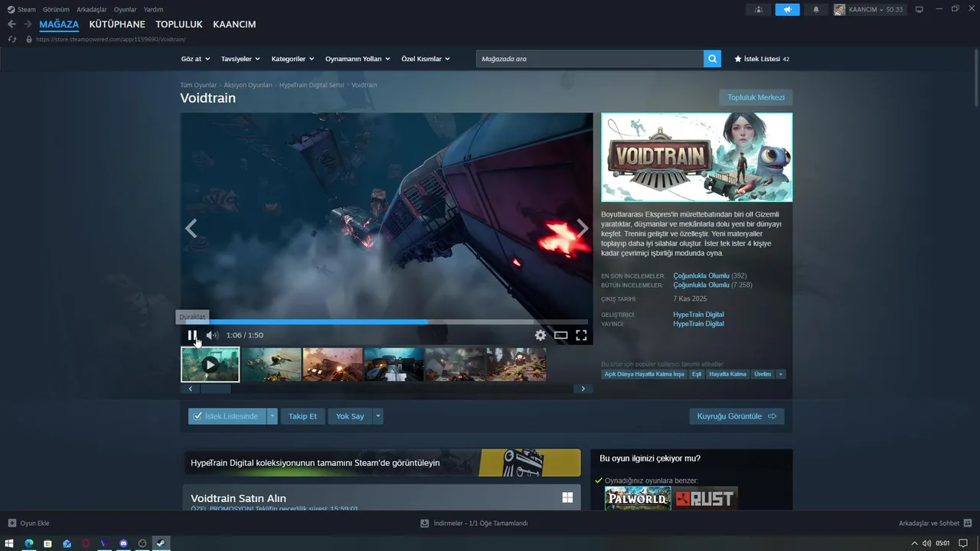
Task: Open the HypeTrain Digital koleksiyonu banner
Action: tap(381, 463)
